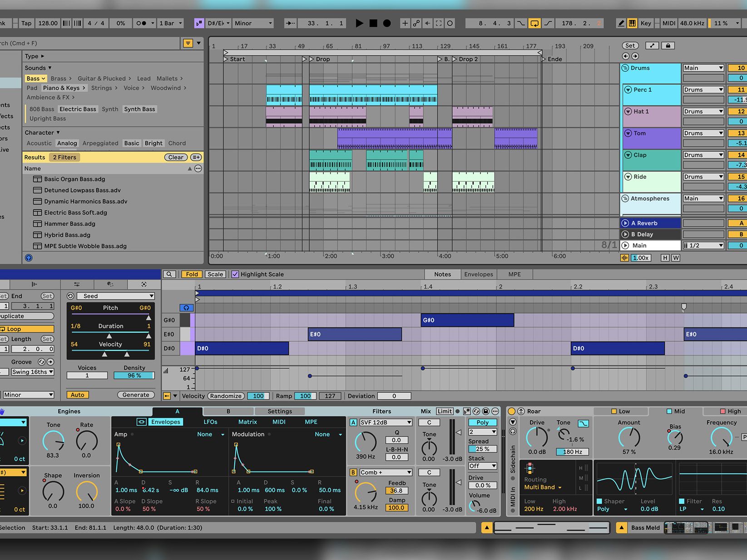Disable the clip Loop switch

pyautogui.click(x=27, y=329)
